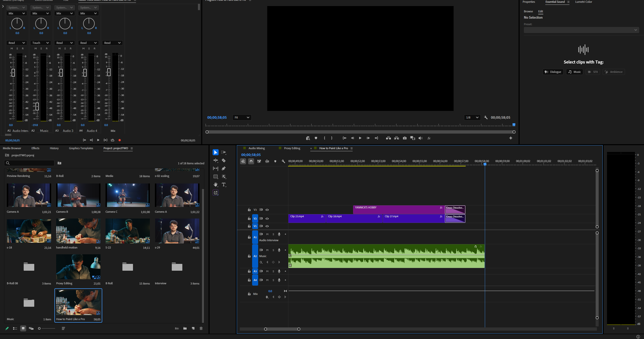Open timeline display settings wrench
Image resolution: width=644 pixels, height=339 pixels.
click(x=283, y=161)
